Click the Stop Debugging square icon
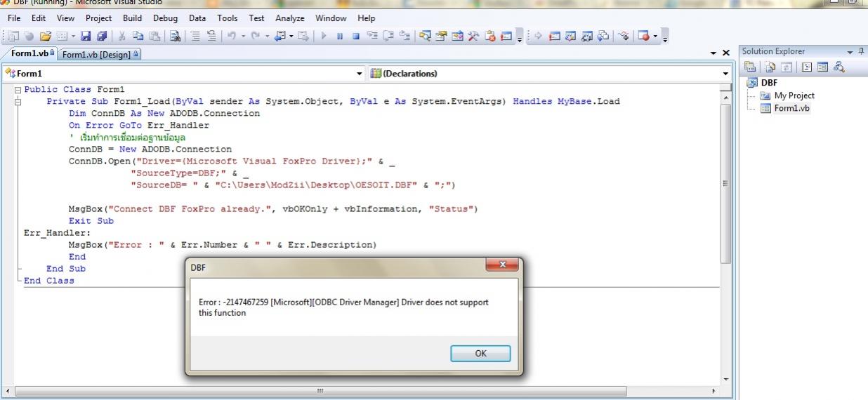 [355, 35]
